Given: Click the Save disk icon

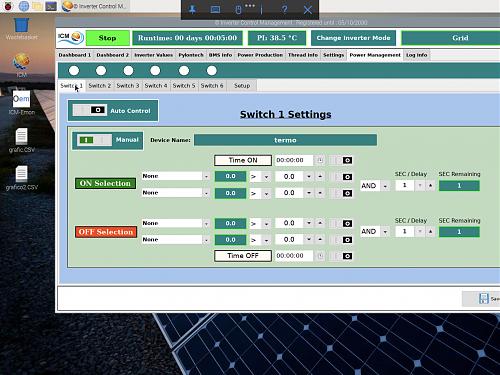Looking at the screenshot, I should (x=484, y=298).
